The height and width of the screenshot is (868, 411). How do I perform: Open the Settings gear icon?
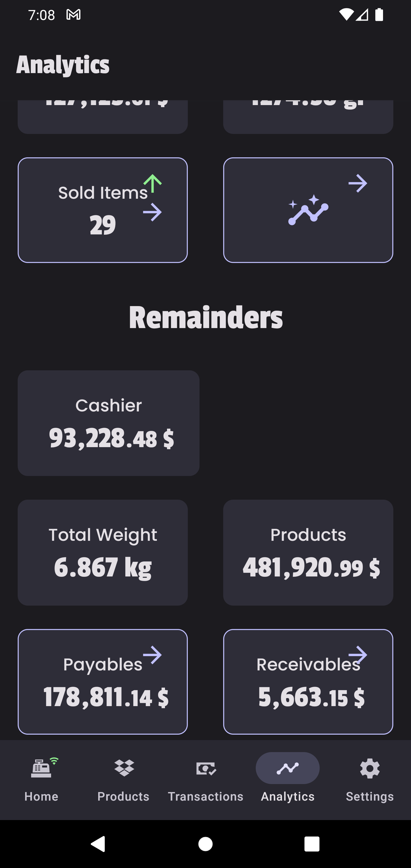pos(370,769)
